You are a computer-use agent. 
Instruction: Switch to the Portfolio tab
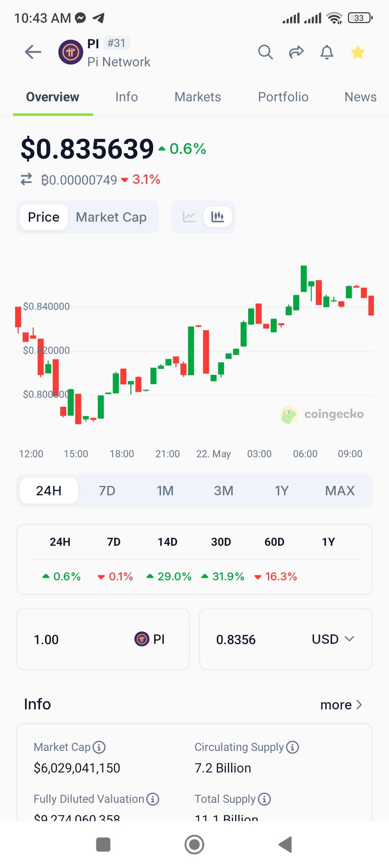[283, 97]
